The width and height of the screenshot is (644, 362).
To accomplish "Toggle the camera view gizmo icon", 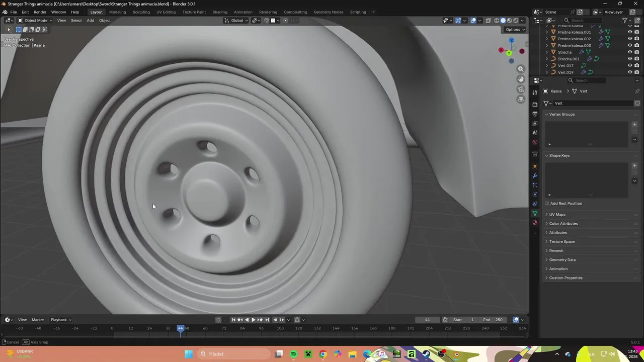I will (521, 89).
